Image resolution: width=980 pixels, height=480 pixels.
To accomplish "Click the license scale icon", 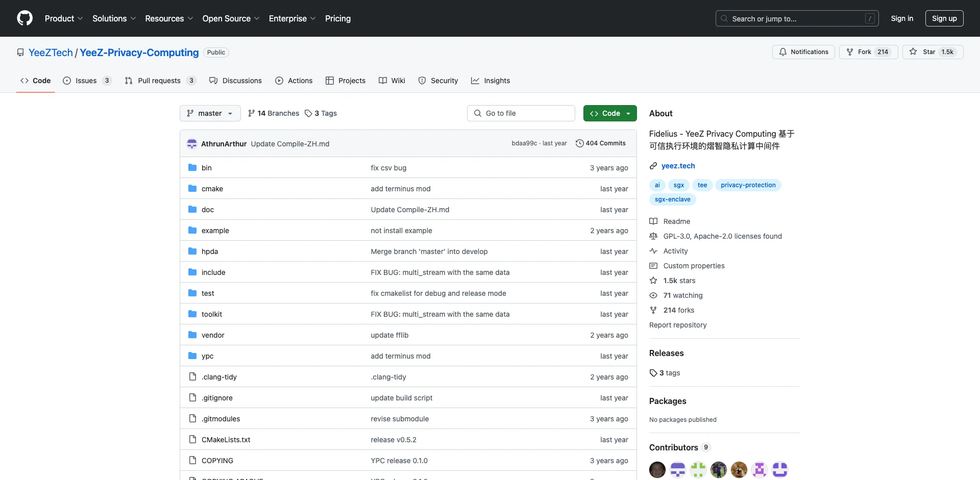I will point(653,236).
